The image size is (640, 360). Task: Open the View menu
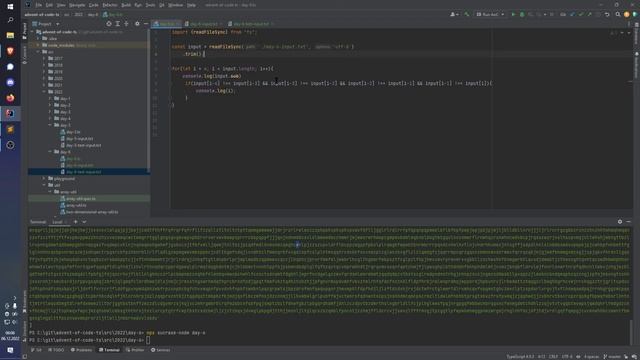click(61, 5)
